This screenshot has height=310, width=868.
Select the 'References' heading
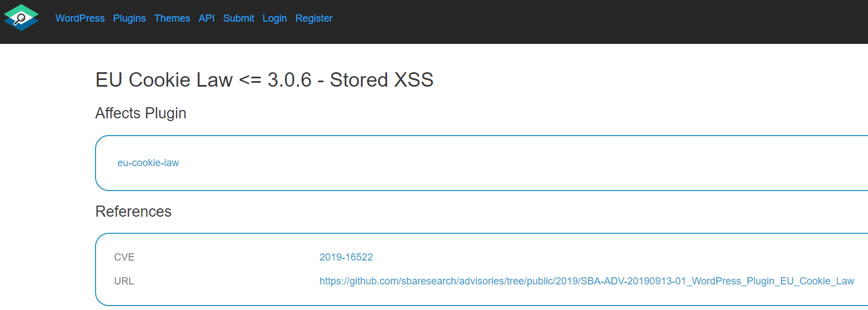click(x=133, y=212)
